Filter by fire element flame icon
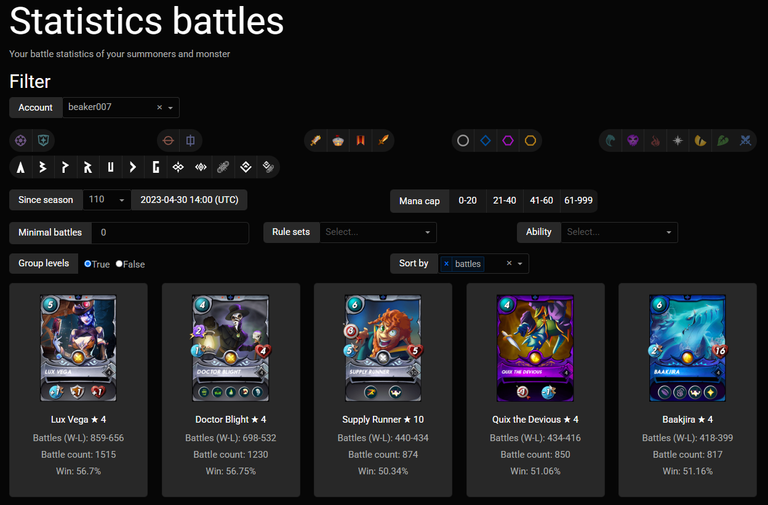Viewport: 768px width, 505px height. tap(655, 141)
